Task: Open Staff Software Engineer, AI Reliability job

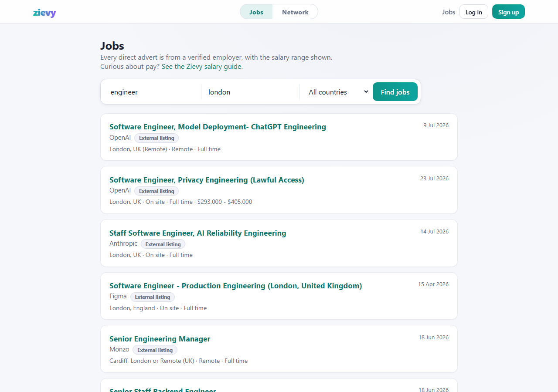Action: [x=198, y=233]
